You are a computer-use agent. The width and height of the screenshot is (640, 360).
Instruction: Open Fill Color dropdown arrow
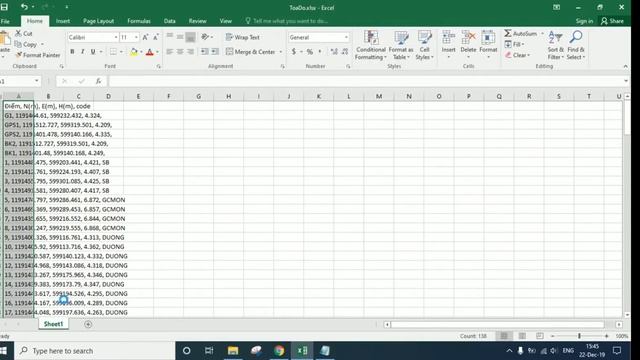141,52
